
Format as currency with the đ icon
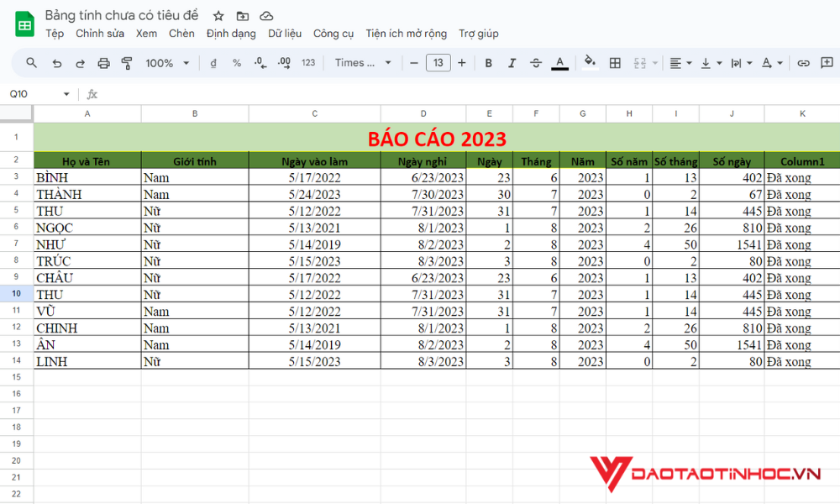pyautogui.click(x=213, y=62)
